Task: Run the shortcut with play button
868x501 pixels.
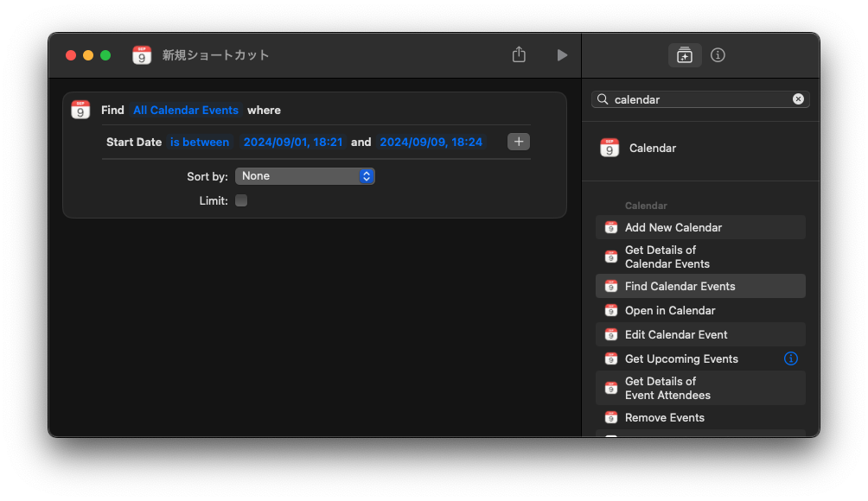Action: 562,55
